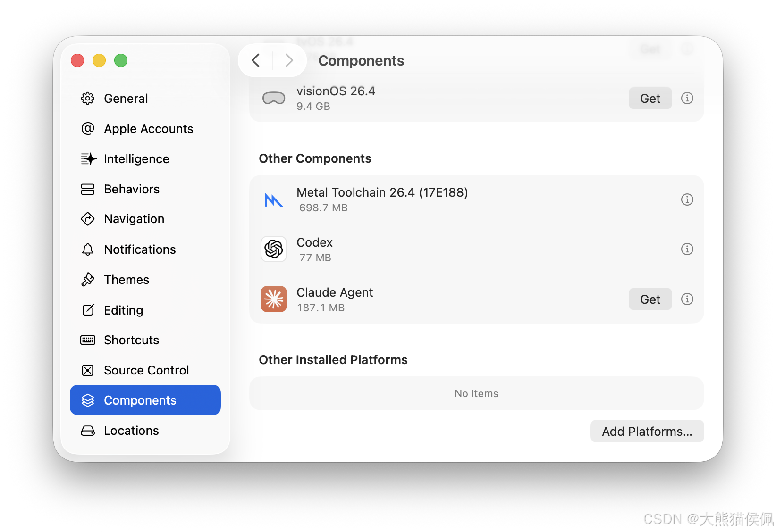
Task: Select Behaviors in the sidebar
Action: coord(145,189)
